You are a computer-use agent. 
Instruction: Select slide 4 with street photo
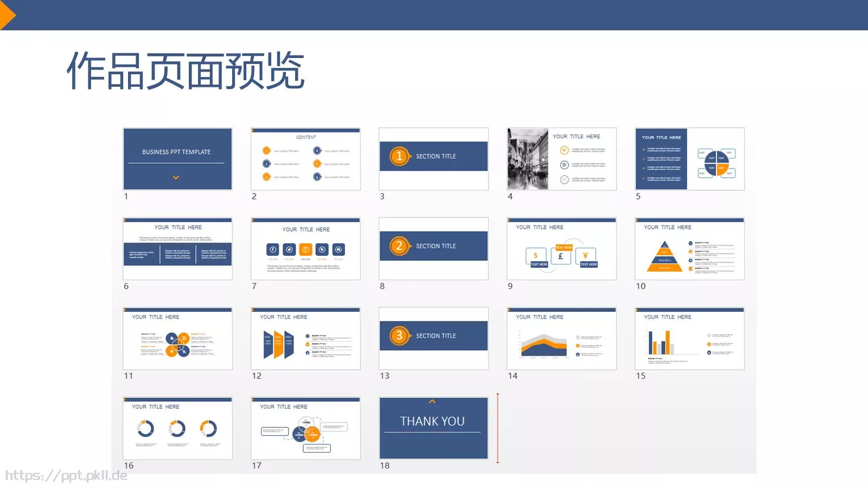tap(561, 159)
